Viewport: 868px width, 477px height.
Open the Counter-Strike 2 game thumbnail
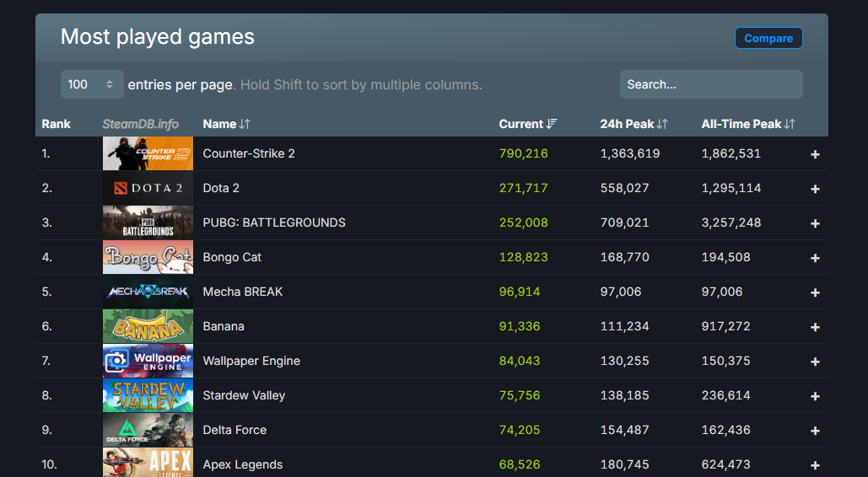(148, 153)
